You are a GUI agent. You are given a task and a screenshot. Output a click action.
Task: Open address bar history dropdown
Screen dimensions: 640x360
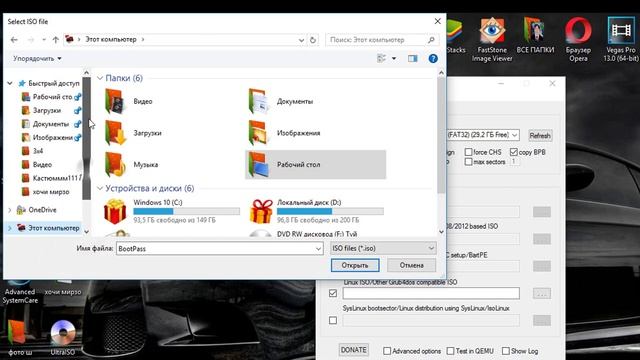[301, 40]
